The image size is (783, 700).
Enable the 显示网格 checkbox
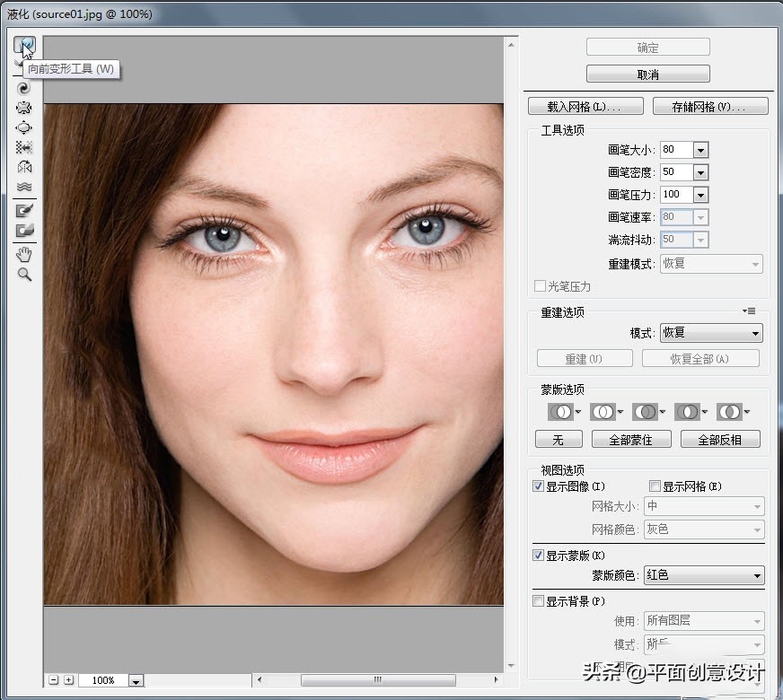(x=655, y=486)
